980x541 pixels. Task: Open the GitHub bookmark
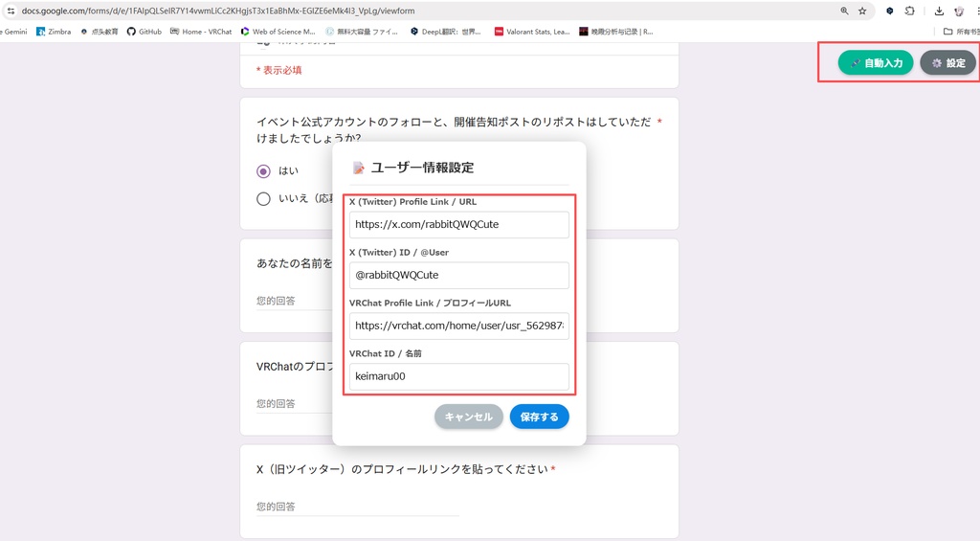point(145,32)
